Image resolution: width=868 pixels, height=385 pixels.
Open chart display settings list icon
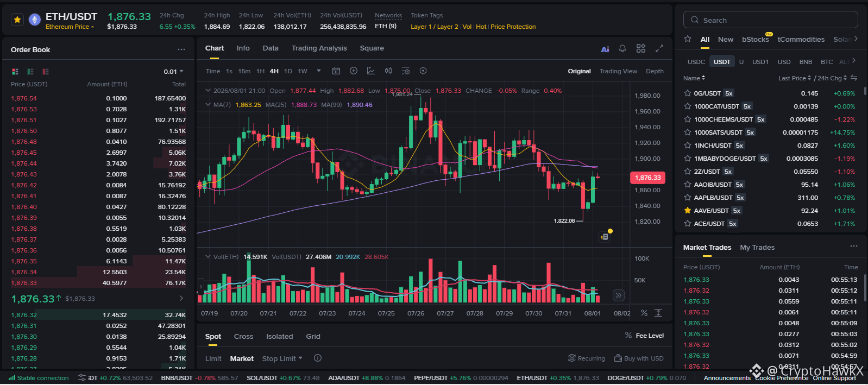[406, 71]
